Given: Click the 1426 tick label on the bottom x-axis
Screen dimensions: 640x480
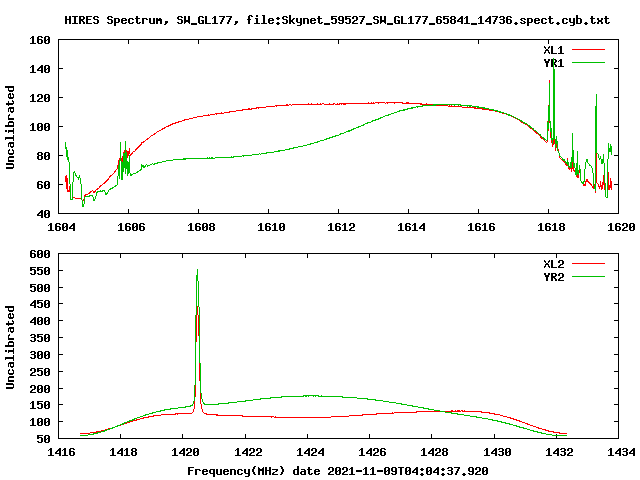Looking at the screenshot, I should click(372, 452).
